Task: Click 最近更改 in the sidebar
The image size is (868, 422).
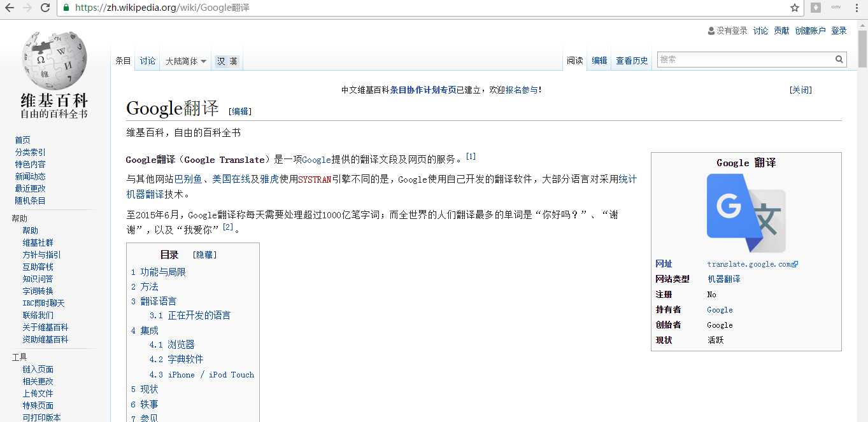Action: [x=30, y=188]
